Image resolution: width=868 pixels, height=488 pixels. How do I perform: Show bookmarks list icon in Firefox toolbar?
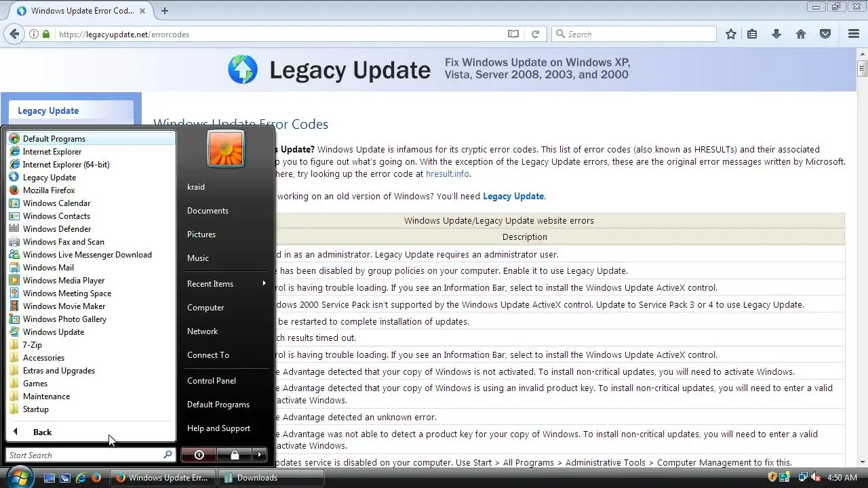coord(752,34)
